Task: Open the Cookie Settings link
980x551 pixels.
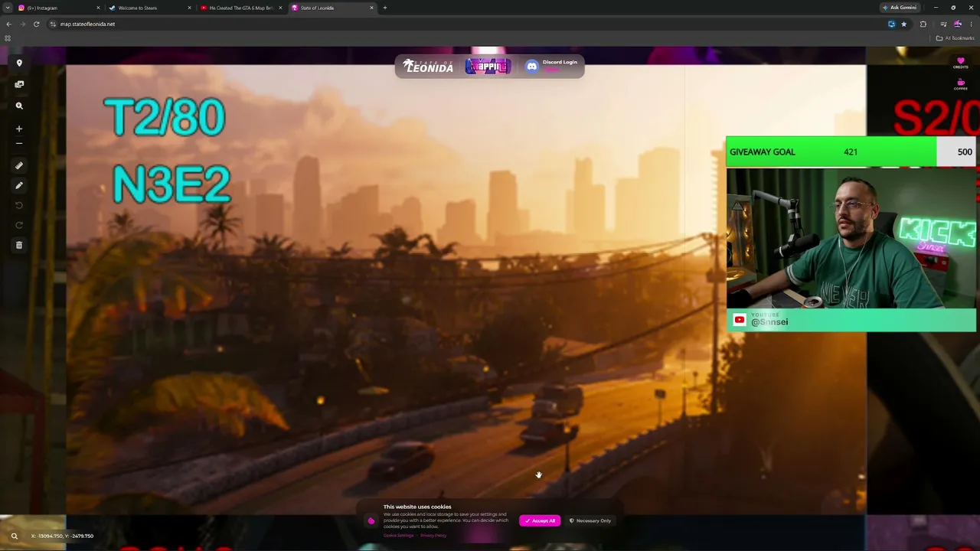Action: pos(398,536)
